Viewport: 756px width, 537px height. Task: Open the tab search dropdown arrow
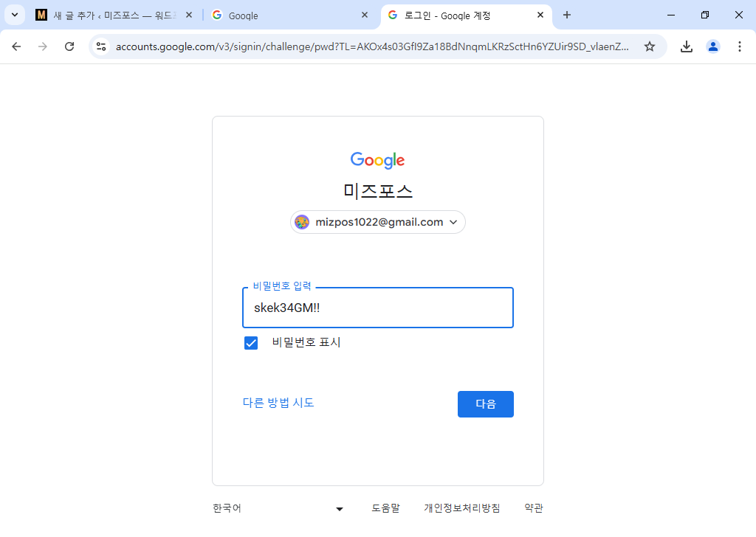click(x=15, y=15)
